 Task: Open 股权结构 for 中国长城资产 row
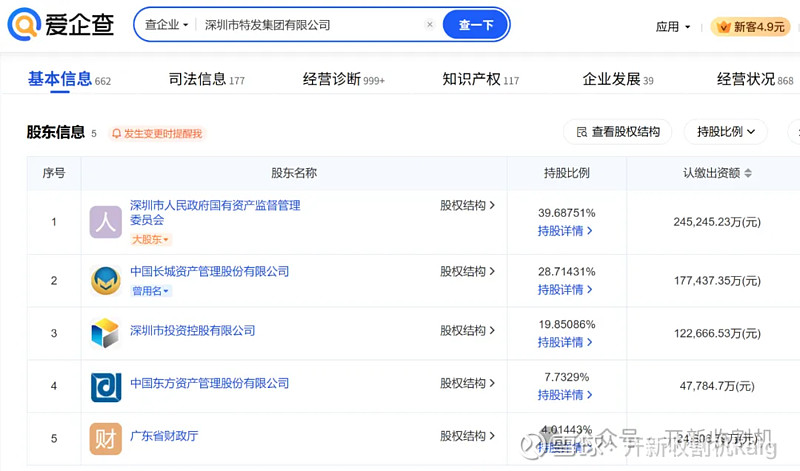pyautogui.click(x=467, y=271)
